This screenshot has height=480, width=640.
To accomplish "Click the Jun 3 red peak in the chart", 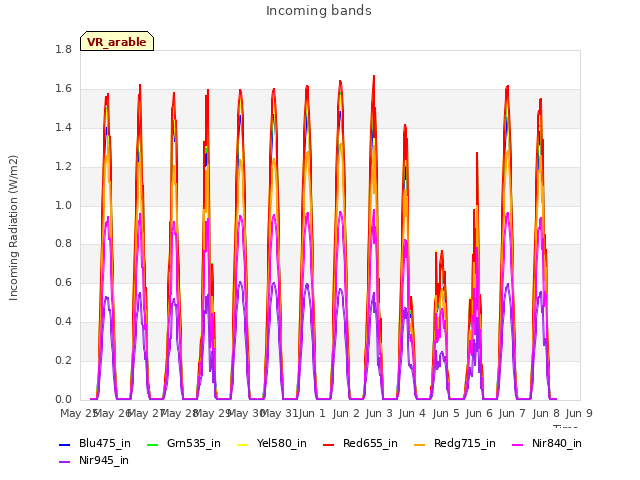I will [x=374, y=78].
